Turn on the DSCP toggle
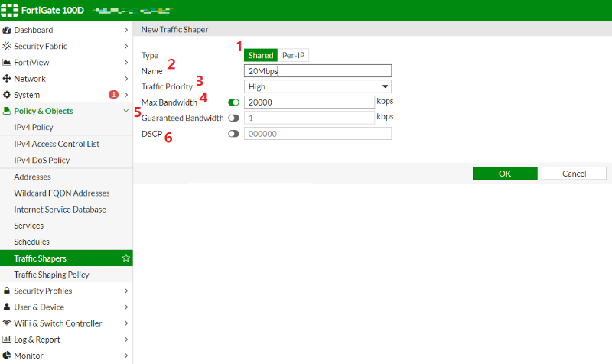The image size is (612, 364). point(233,134)
